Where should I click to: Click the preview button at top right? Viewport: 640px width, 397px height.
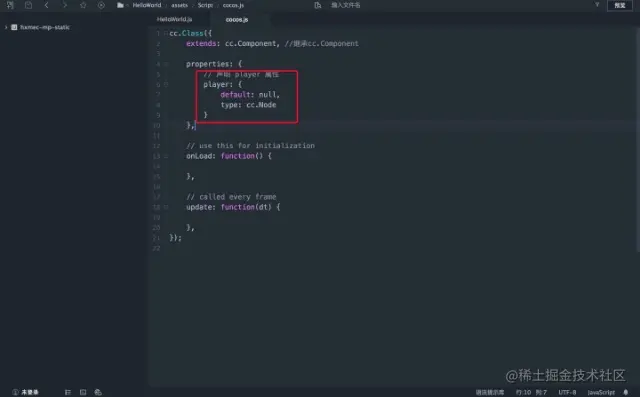click(x=620, y=5)
